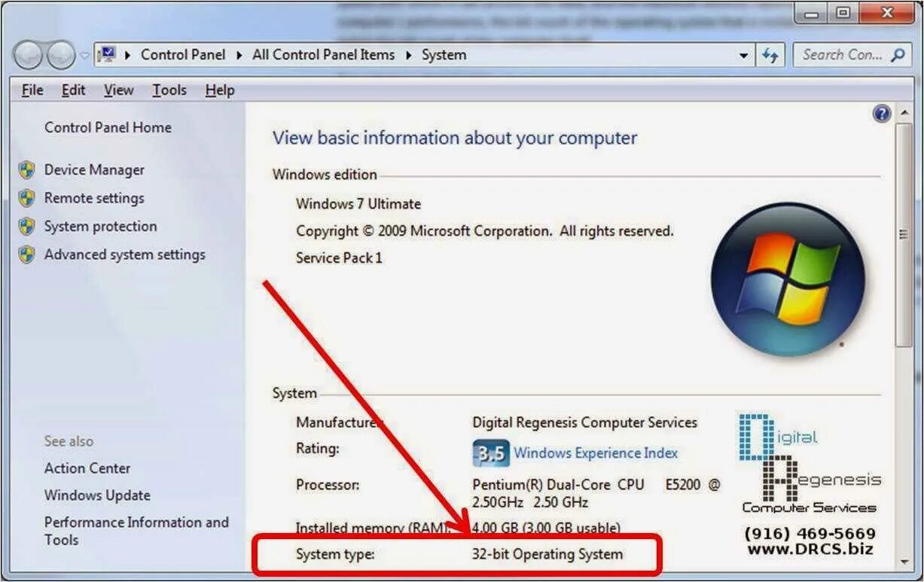
Task: Expand arrow after All Control Panel Items
Action: click(x=408, y=55)
